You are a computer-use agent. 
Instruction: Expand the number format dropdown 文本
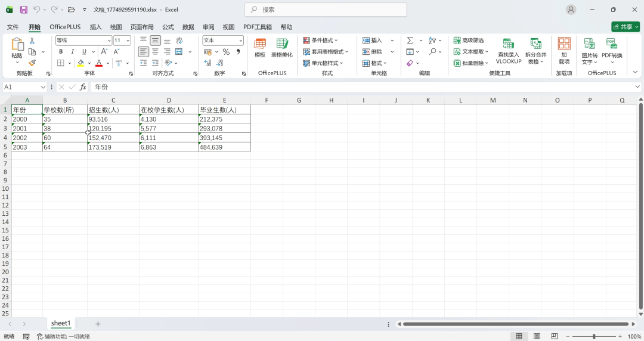pos(223,41)
